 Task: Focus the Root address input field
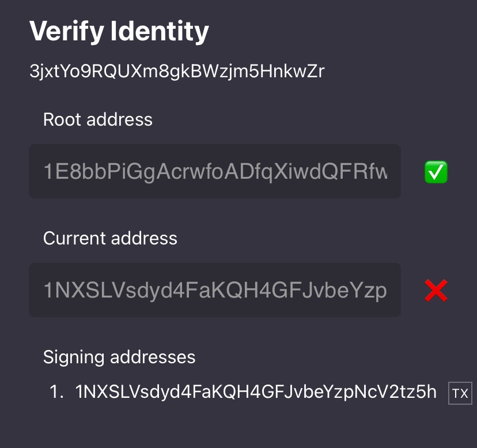[215, 171]
